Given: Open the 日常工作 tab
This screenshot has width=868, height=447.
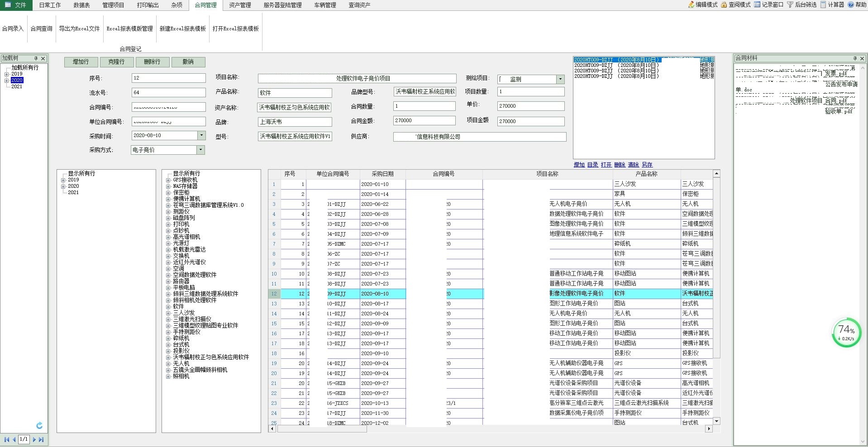Looking at the screenshot, I should pos(50,5).
